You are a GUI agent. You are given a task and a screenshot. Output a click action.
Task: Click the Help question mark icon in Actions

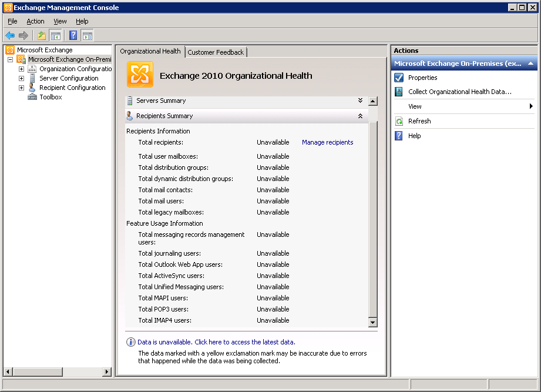(x=399, y=136)
